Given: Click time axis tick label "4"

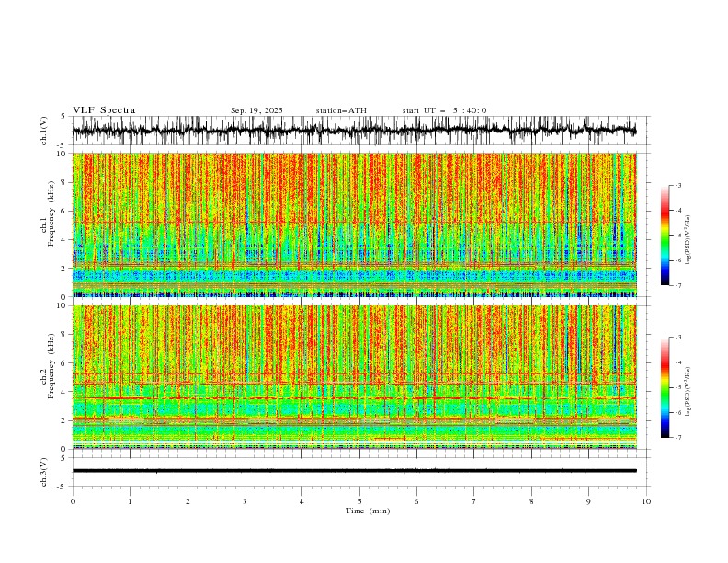Looking at the screenshot, I should click(301, 501).
